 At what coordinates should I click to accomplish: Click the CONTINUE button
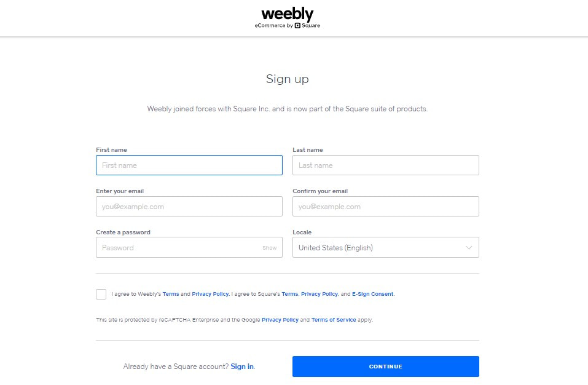(385, 366)
